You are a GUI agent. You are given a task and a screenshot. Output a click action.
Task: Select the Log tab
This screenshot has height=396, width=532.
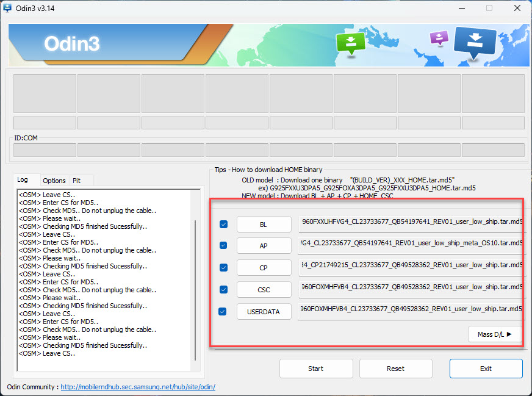click(23, 180)
